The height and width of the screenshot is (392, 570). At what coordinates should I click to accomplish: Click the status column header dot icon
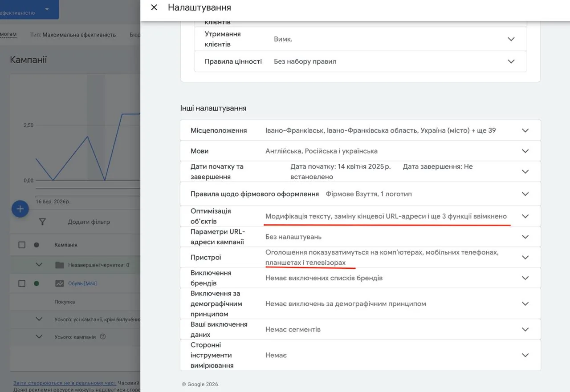point(37,245)
